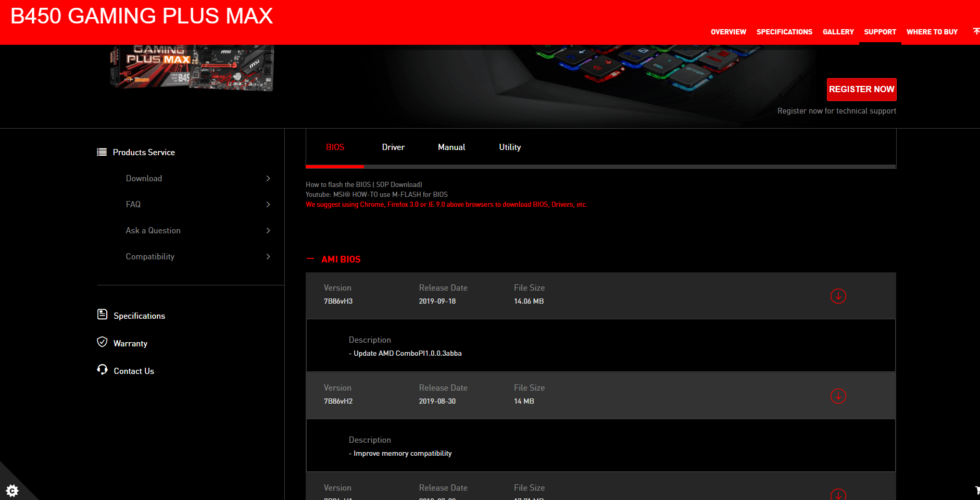The image size is (980, 500).
Task: Click file size 14 MB
Action: point(524,401)
